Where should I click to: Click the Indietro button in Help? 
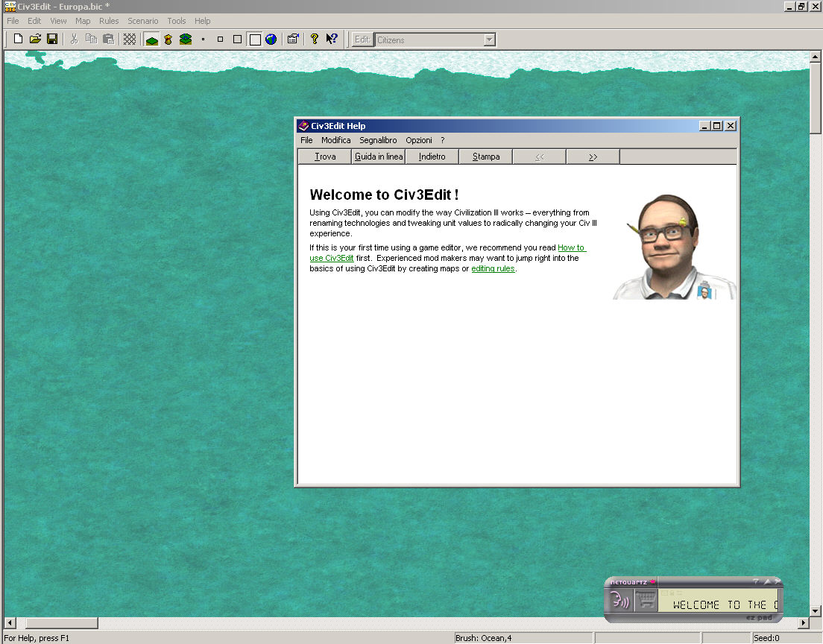tap(432, 157)
